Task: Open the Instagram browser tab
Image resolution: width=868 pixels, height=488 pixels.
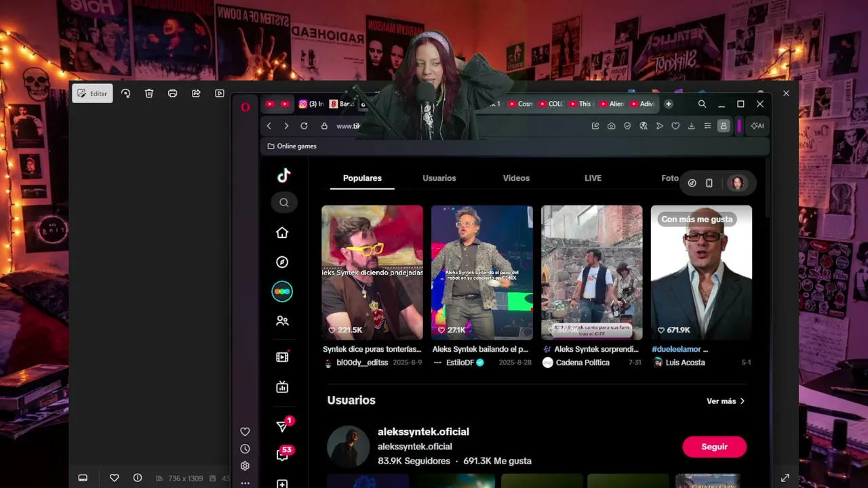Action: click(x=312, y=104)
